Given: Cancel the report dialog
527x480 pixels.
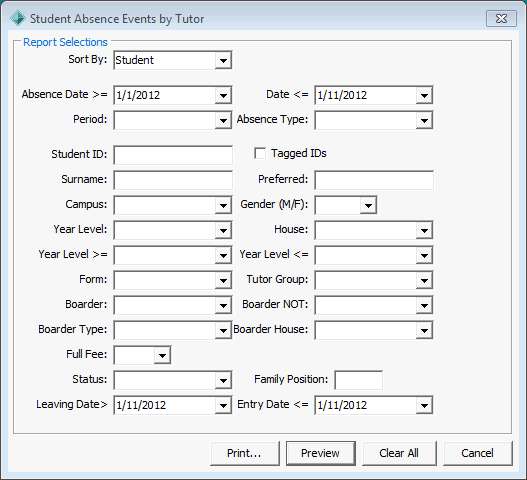Looking at the screenshot, I should point(478,453).
